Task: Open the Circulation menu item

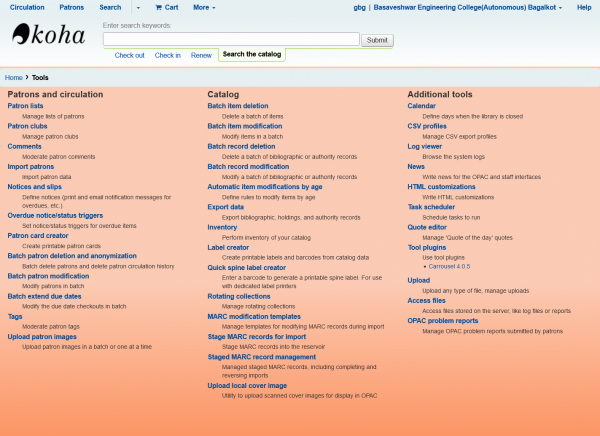Action: coord(27,7)
